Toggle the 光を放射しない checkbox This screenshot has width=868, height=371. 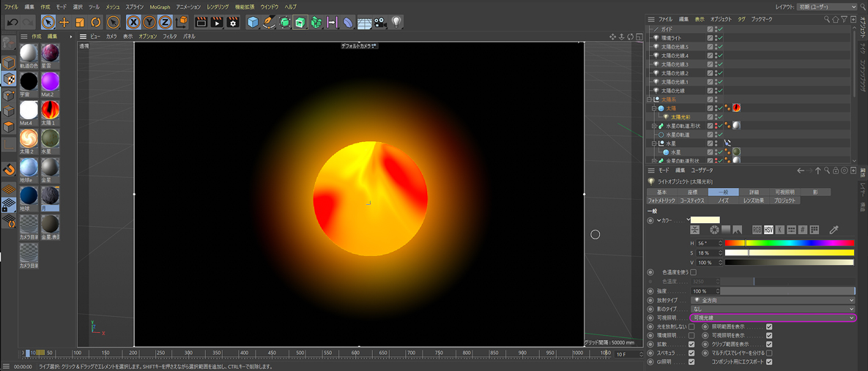[x=691, y=326]
